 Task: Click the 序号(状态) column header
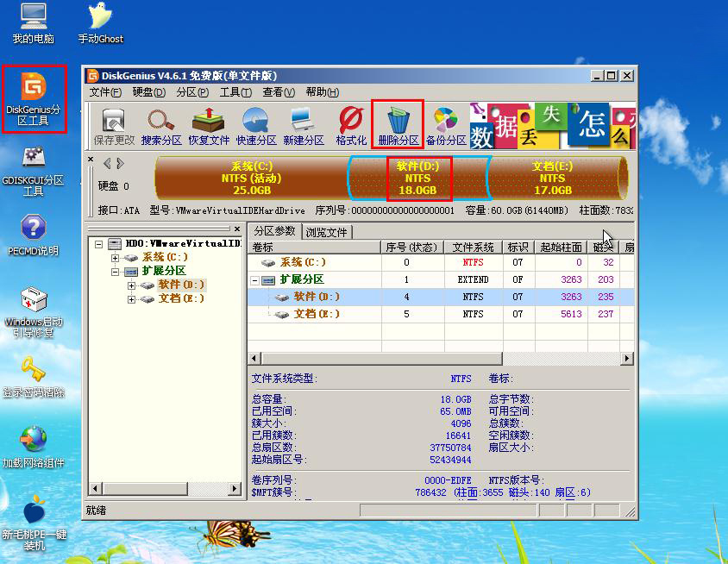412,248
